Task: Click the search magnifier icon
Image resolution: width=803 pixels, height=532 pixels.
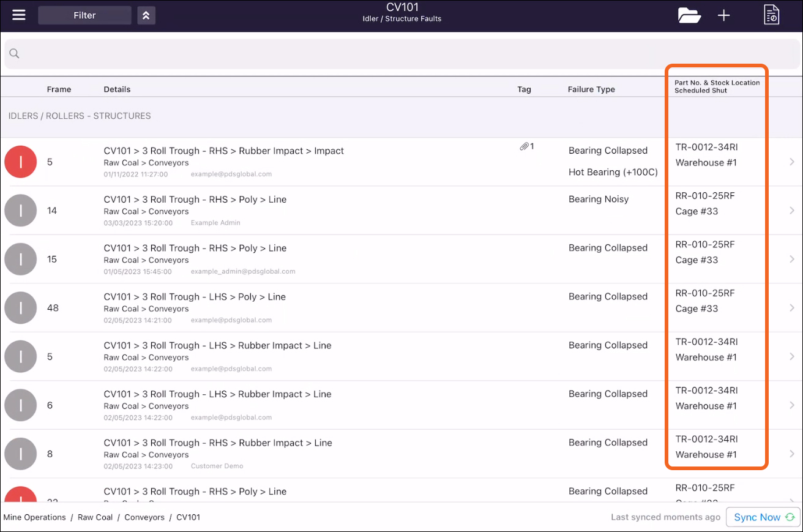Action: 14,54
